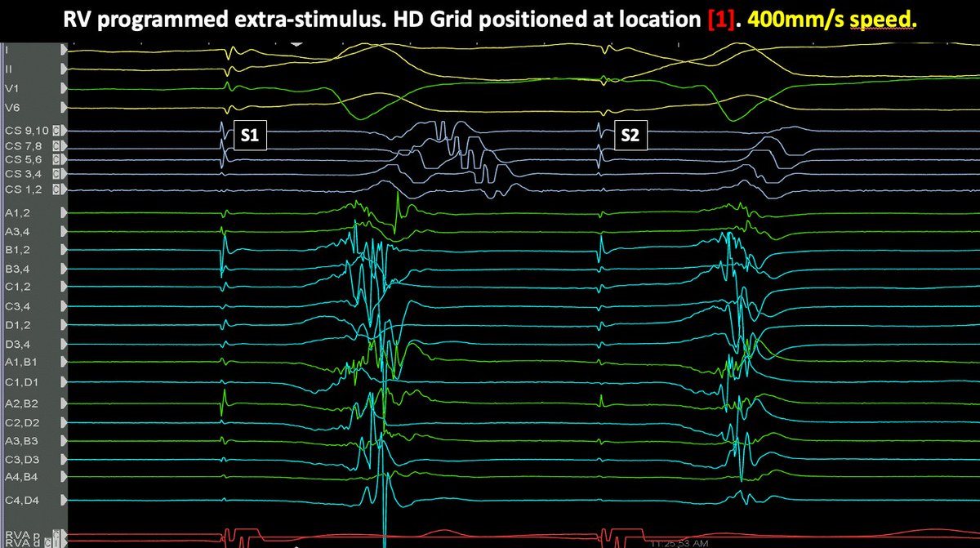The width and height of the screenshot is (980, 548).
Task: Toggle the C box on CS 3,4
Action: (56, 174)
